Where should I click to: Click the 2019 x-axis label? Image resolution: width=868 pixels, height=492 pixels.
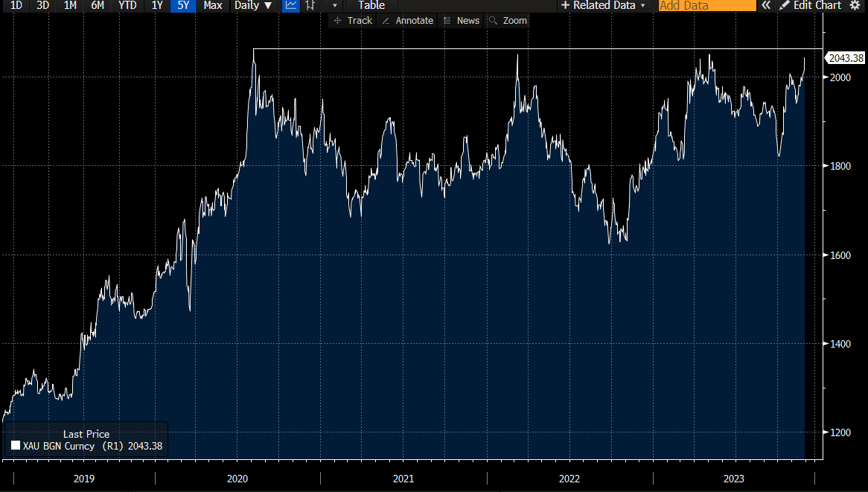(x=84, y=479)
